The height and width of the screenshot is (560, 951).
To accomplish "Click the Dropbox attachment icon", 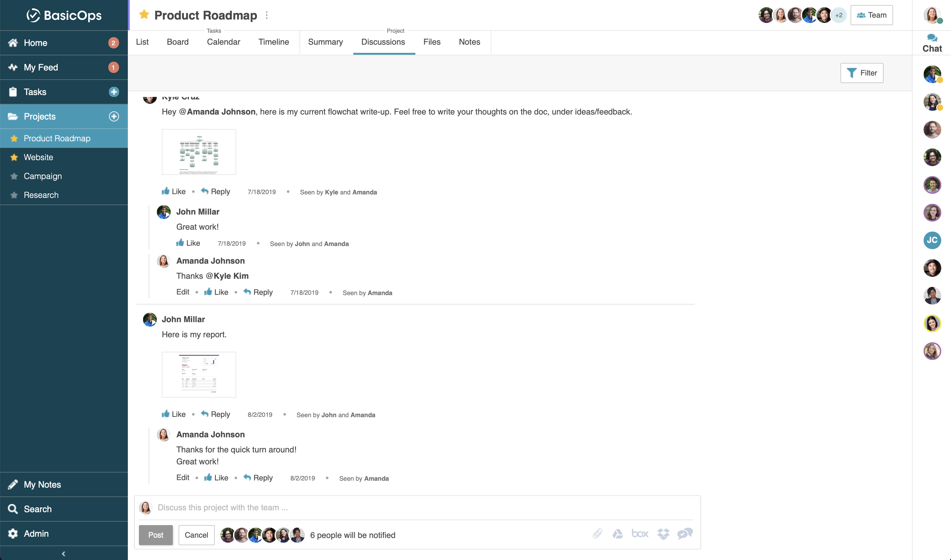I will (663, 534).
